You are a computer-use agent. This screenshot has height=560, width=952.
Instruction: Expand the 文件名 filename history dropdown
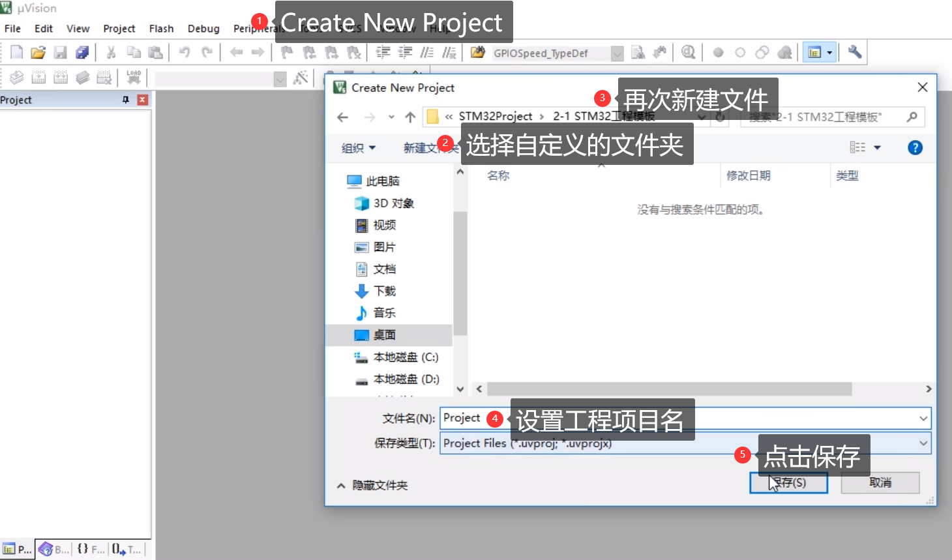[x=923, y=419]
